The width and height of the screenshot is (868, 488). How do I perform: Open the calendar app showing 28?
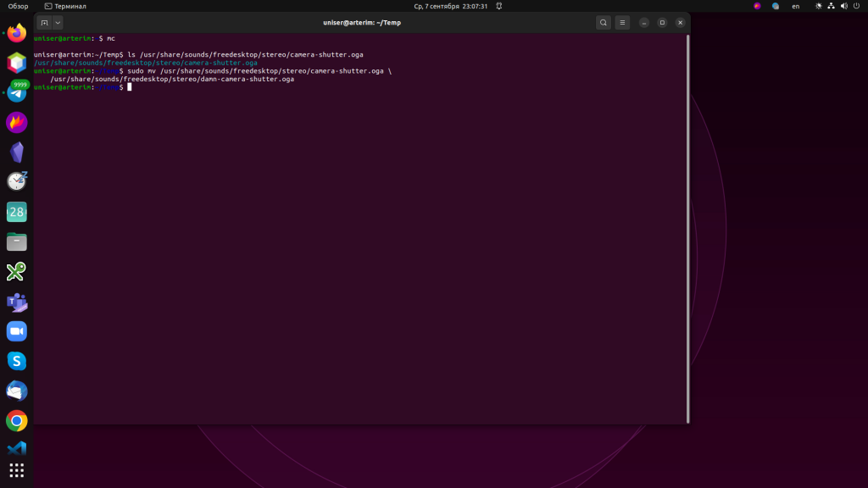tap(17, 212)
